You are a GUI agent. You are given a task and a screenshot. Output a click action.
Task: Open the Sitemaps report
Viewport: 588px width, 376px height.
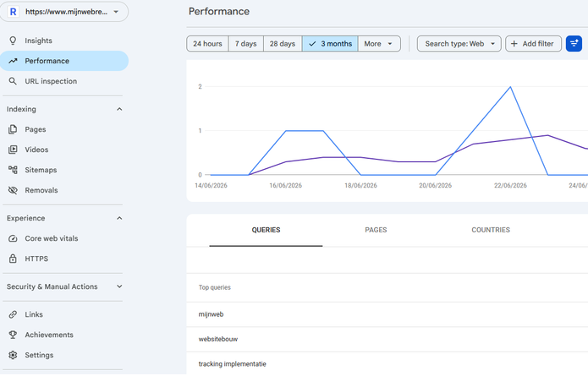coord(64,170)
